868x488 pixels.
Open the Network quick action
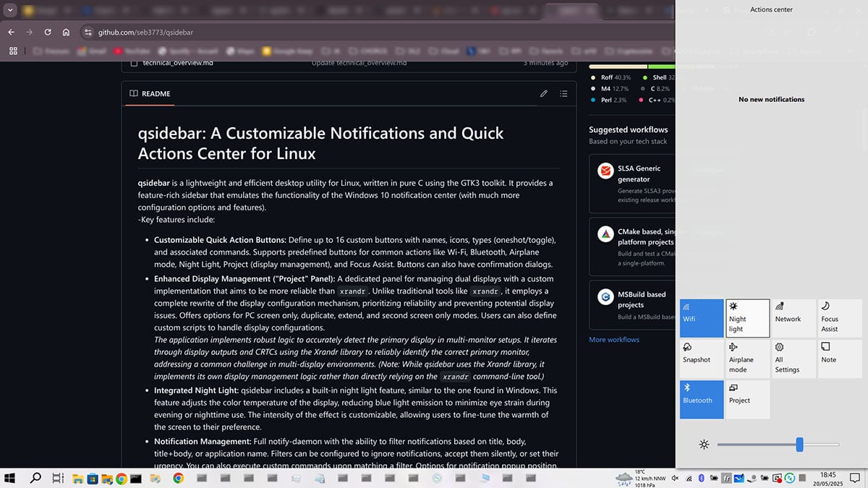tap(793, 318)
